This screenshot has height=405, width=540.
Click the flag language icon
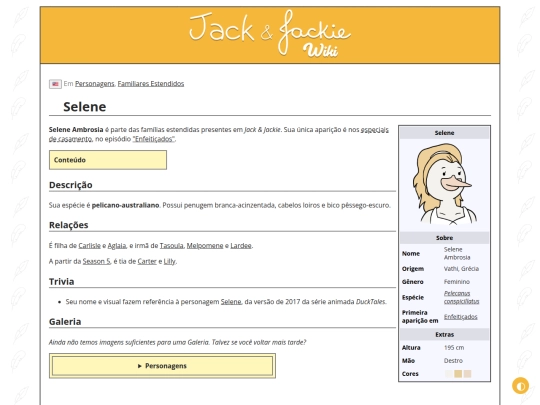click(x=55, y=84)
